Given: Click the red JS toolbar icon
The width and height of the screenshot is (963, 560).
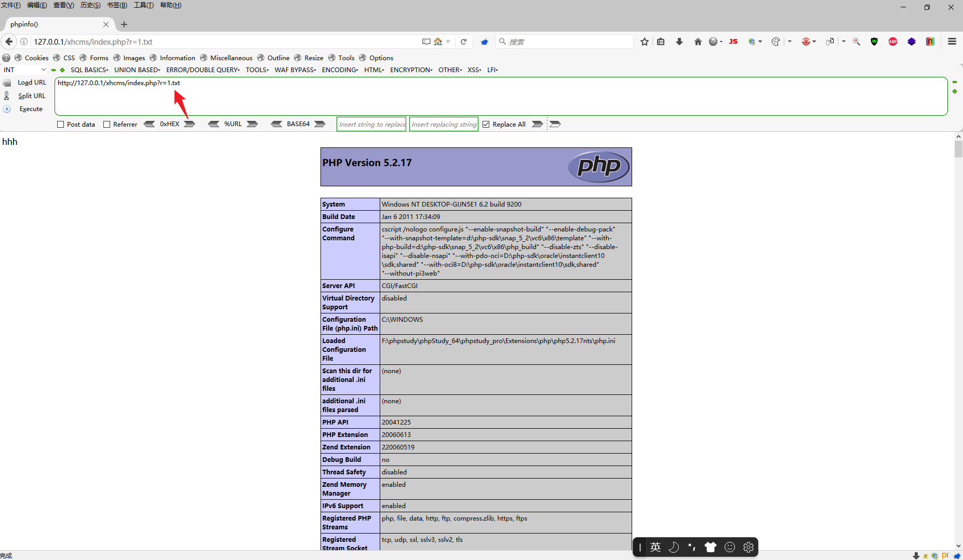Looking at the screenshot, I should click(x=733, y=42).
